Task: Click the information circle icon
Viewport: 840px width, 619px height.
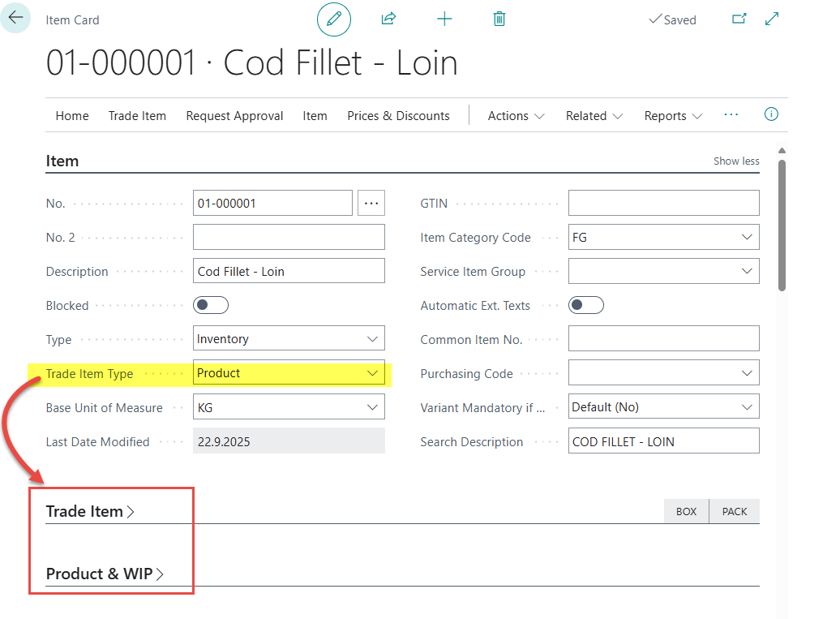Action: 771,114
